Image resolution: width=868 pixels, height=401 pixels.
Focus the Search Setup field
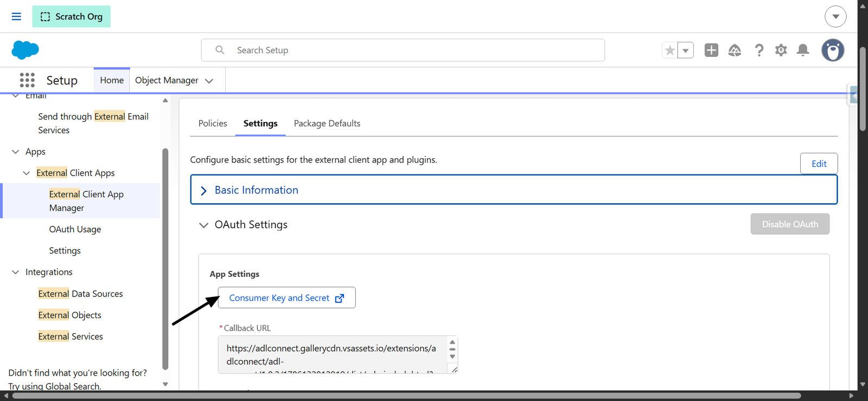(x=403, y=50)
